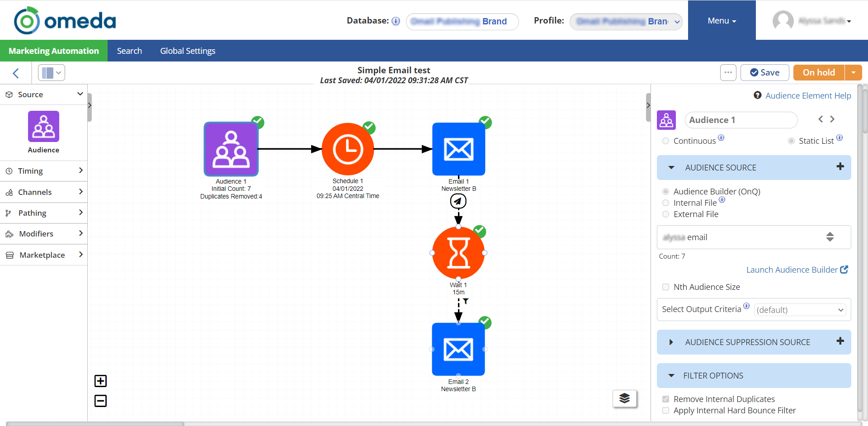Open the Select Output Criteria dropdown
The width and height of the screenshot is (868, 426).
point(800,310)
